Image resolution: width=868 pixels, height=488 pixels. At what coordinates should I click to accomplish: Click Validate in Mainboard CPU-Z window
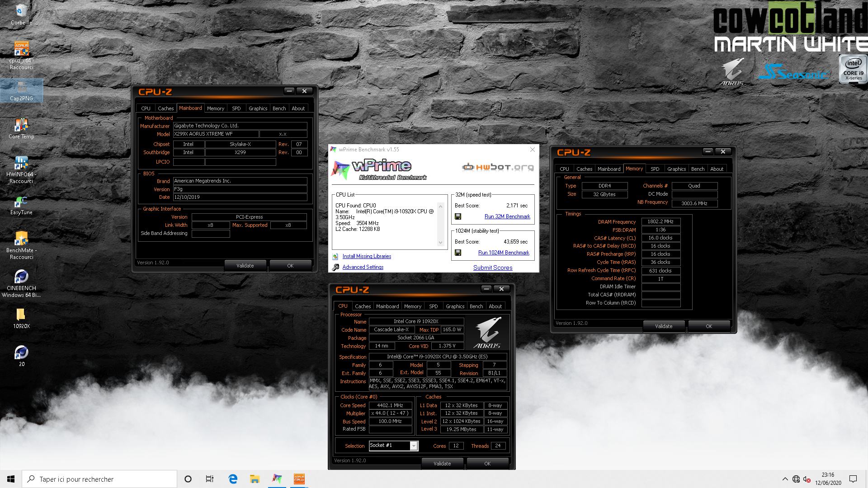245,266
